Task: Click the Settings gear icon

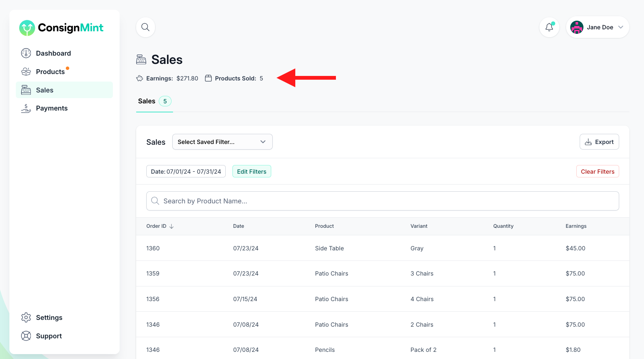Action: pyautogui.click(x=26, y=318)
